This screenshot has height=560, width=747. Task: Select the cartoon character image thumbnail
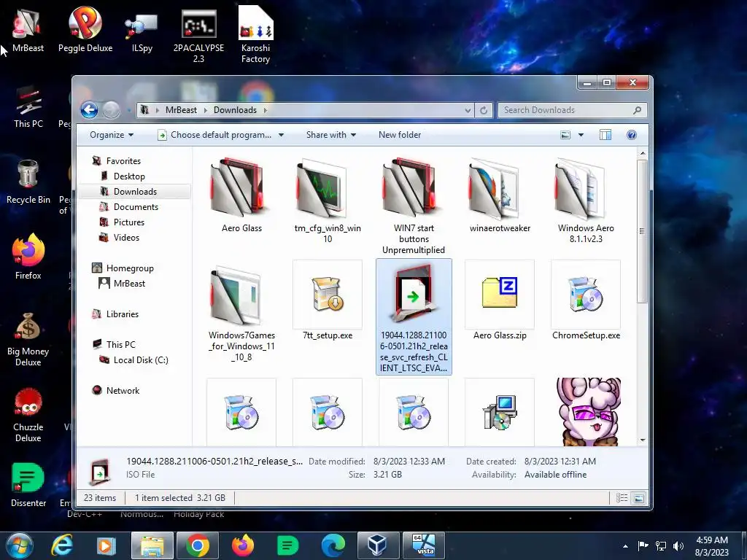coord(589,412)
